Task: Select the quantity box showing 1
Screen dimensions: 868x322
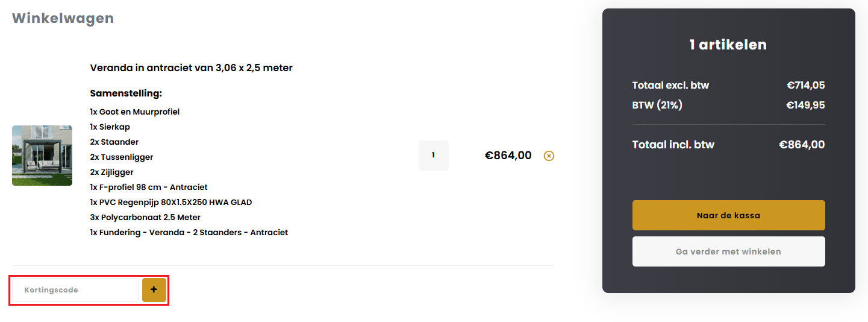Action: (433, 156)
